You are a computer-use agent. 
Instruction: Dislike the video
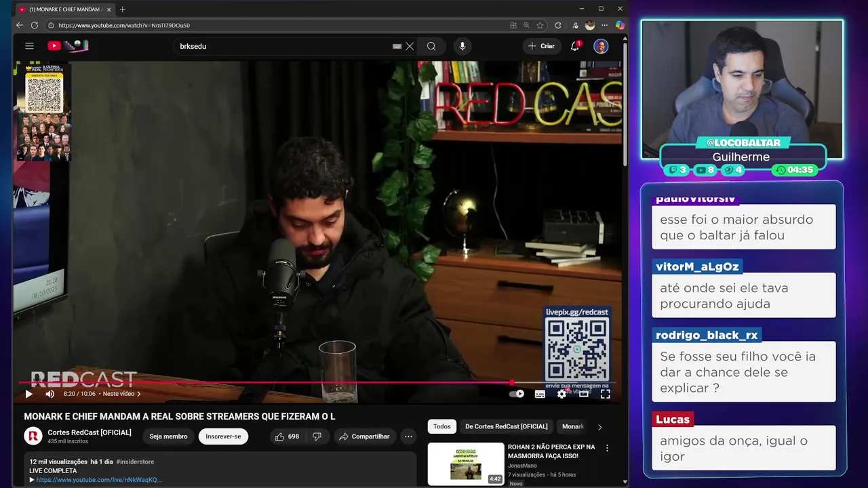click(x=317, y=436)
